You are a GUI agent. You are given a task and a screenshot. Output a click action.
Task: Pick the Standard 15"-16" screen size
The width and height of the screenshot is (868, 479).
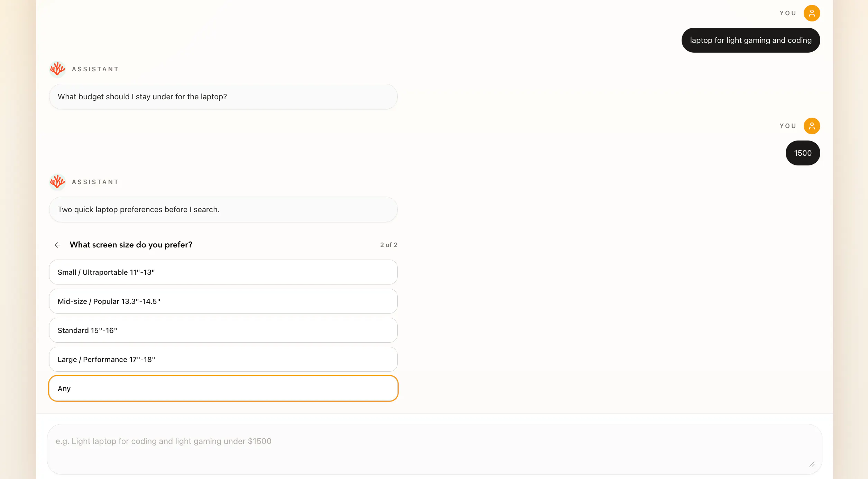pos(223,330)
